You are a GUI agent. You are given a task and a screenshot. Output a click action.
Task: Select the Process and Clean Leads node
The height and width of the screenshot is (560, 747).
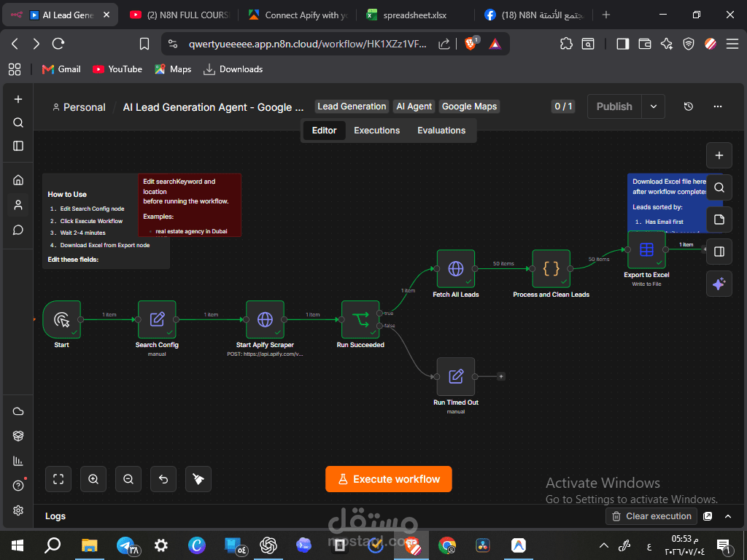551,268
